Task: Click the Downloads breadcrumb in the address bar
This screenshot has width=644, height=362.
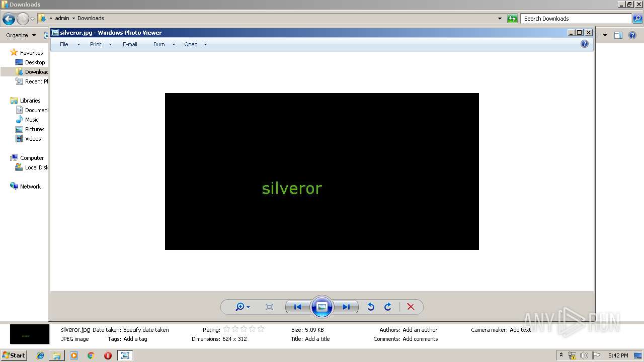Action: (91, 18)
